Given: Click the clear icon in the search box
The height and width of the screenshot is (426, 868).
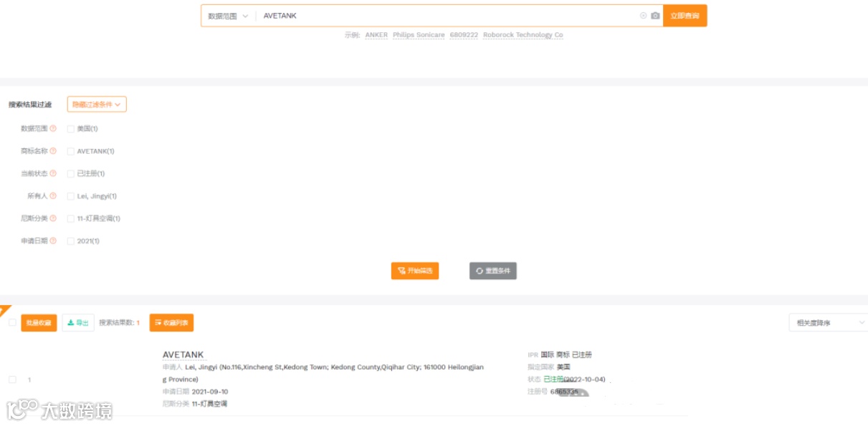Looking at the screenshot, I should point(643,16).
